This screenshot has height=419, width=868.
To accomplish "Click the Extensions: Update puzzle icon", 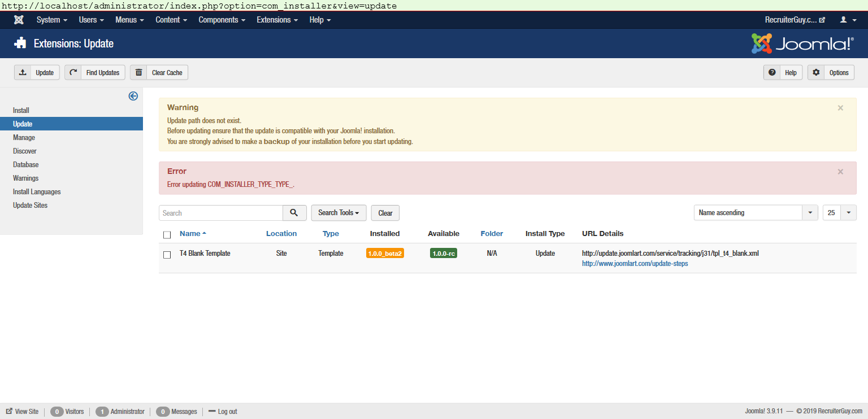I will click(20, 43).
